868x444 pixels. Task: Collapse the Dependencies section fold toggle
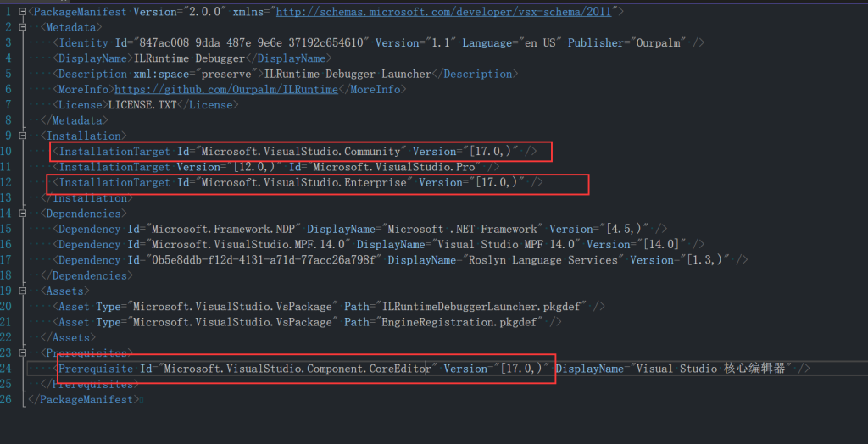click(23, 214)
